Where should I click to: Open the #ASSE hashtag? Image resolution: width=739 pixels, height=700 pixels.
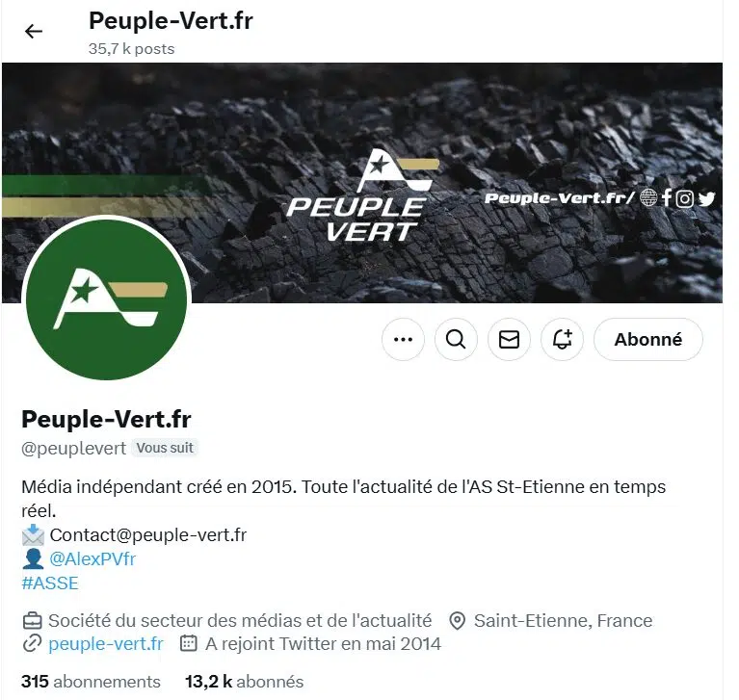coord(50,583)
